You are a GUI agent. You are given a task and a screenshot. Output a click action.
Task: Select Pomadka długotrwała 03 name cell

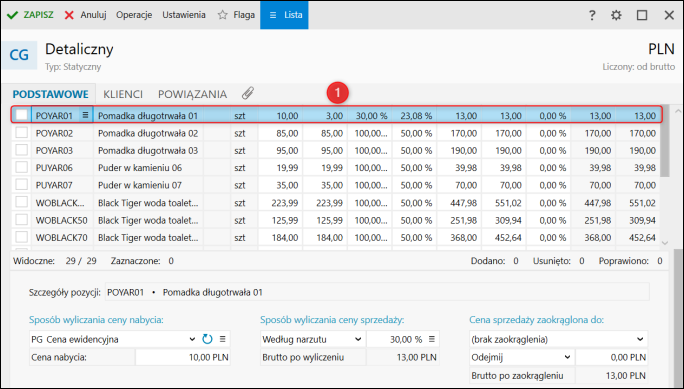pos(148,150)
